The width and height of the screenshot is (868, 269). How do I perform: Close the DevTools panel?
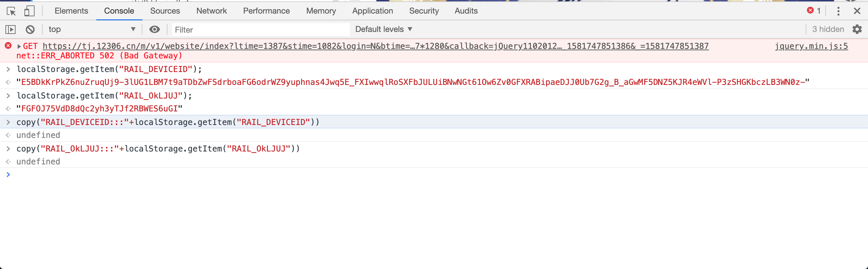point(857,11)
